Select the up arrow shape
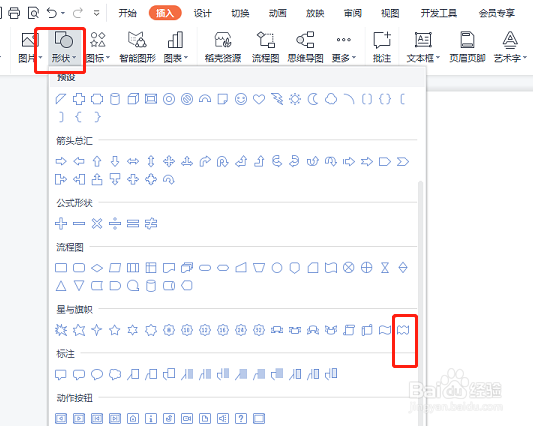 tap(97, 161)
